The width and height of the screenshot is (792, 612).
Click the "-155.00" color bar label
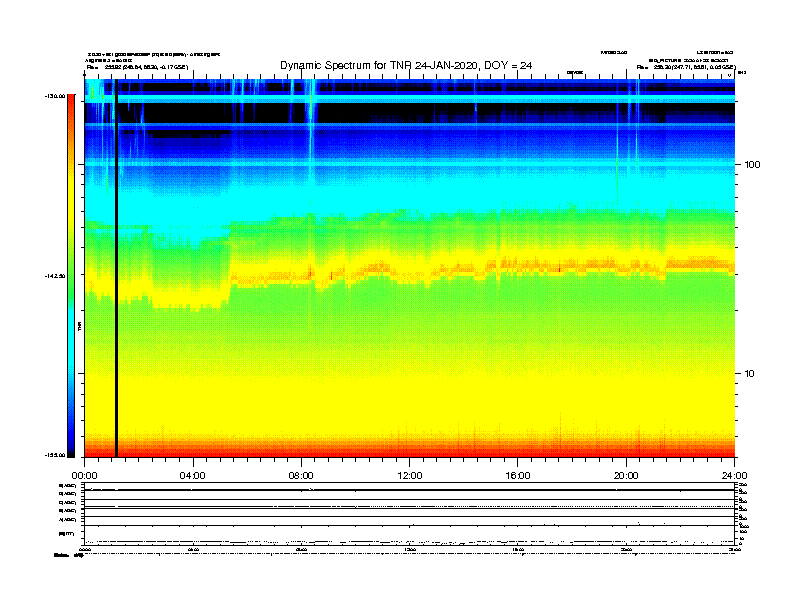(x=55, y=455)
